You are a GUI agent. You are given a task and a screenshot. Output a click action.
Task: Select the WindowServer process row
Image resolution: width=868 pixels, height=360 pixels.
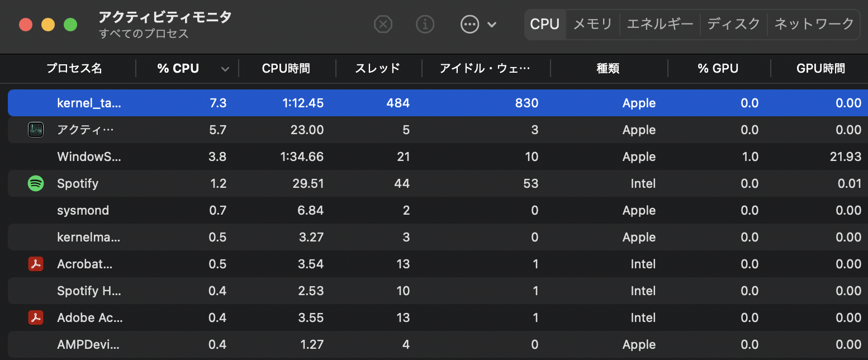pos(89,157)
